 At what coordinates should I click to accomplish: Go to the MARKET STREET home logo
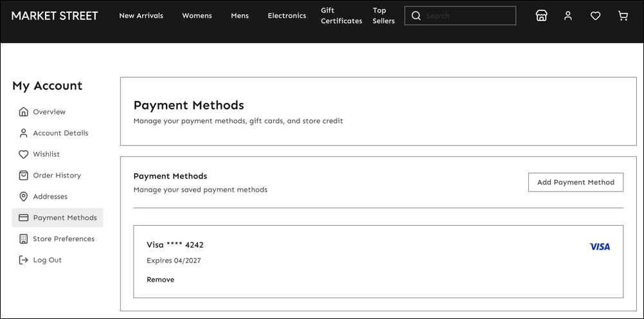coord(55,15)
